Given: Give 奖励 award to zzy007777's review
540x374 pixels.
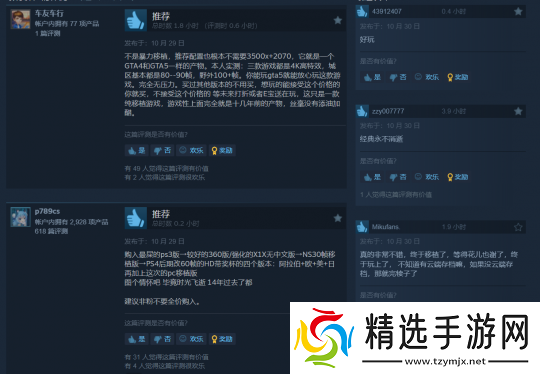Looking at the screenshot, I should [457, 177].
